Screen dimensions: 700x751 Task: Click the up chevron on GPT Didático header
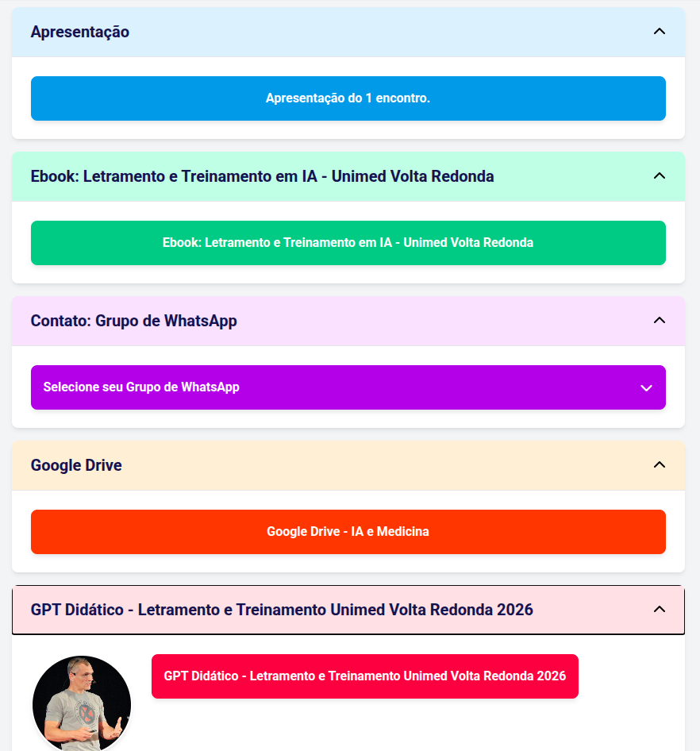(x=660, y=610)
